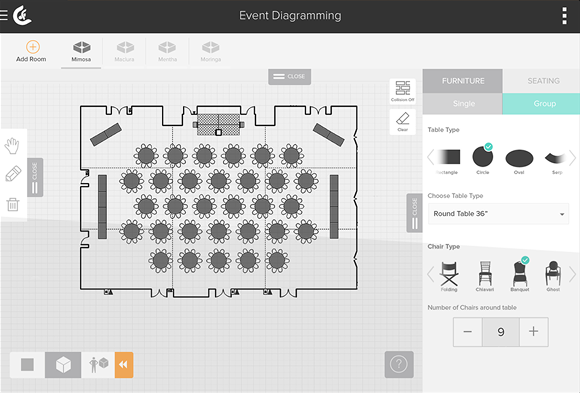Toggle the Collision Off button
The width and height of the screenshot is (580, 393).
(402, 91)
